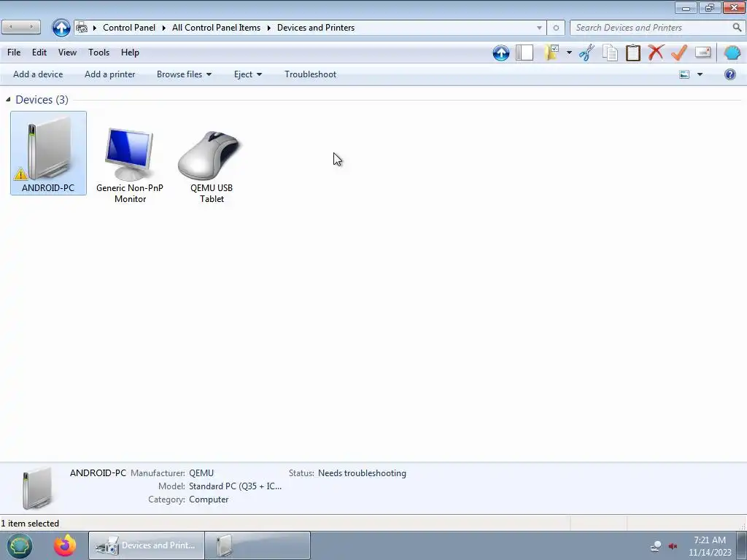The width and height of the screenshot is (747, 560).
Task: Expand the arrow after Control Panel breadcrumb
Action: click(x=163, y=28)
